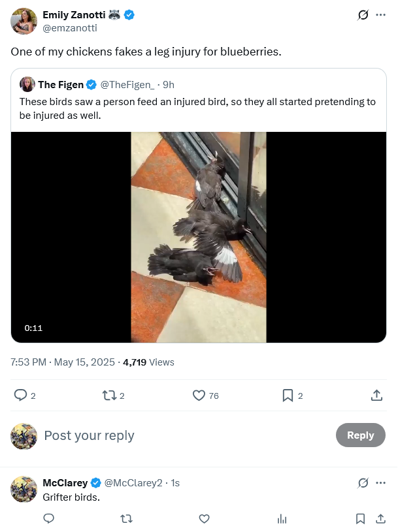Repost Emily Zanotti's tweet
The width and height of the screenshot is (398, 532).
108,396
